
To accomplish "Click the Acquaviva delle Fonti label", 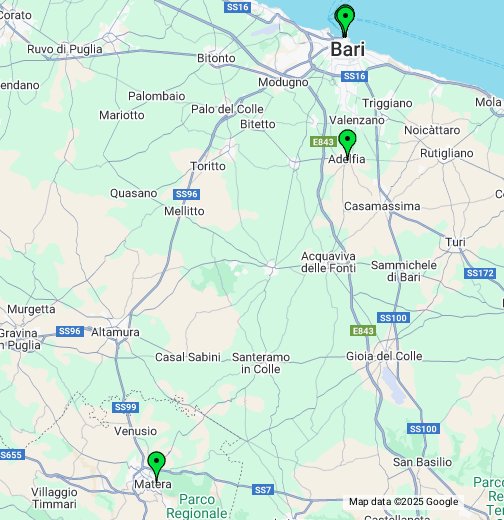I will (x=328, y=262).
